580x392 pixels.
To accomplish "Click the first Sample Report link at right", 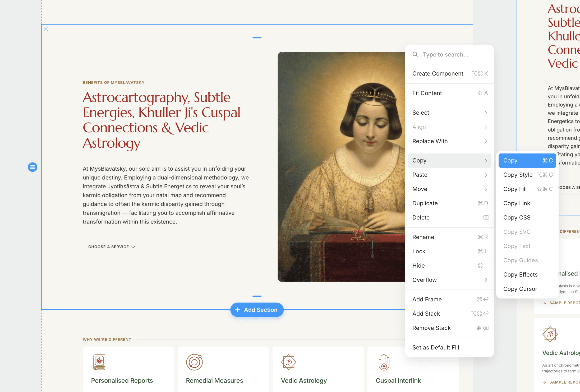I will pyautogui.click(x=561, y=303).
